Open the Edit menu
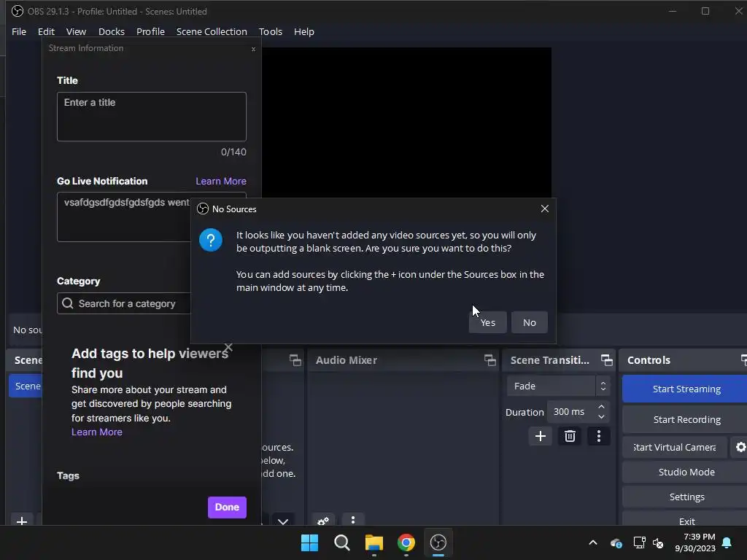747x560 pixels. point(46,31)
